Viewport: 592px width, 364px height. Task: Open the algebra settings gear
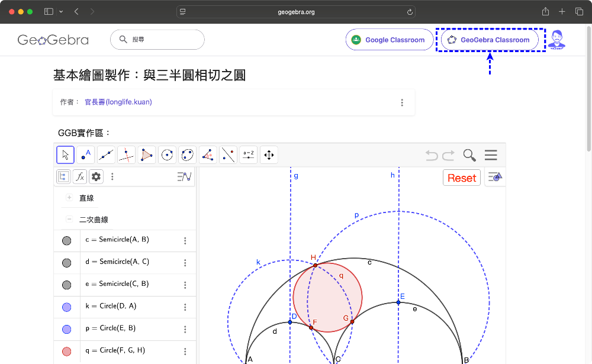(x=96, y=177)
